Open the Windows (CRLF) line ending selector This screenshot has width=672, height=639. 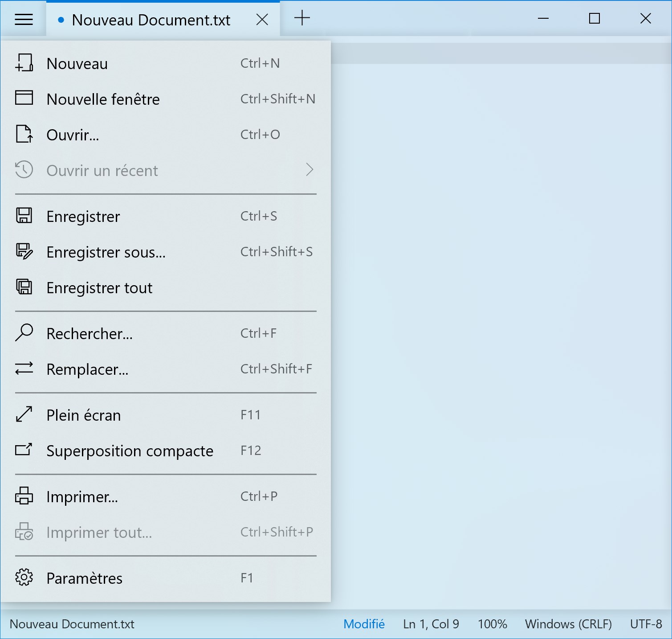coord(568,624)
